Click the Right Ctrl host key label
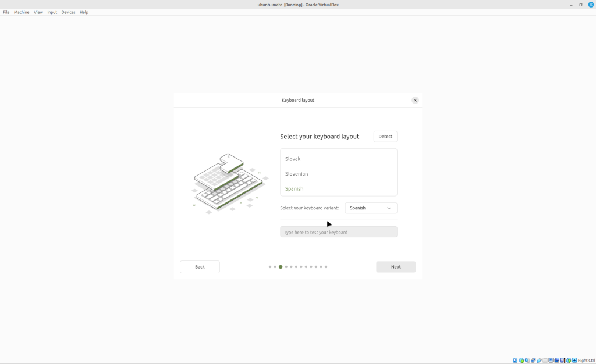The image size is (596, 364). (587, 360)
